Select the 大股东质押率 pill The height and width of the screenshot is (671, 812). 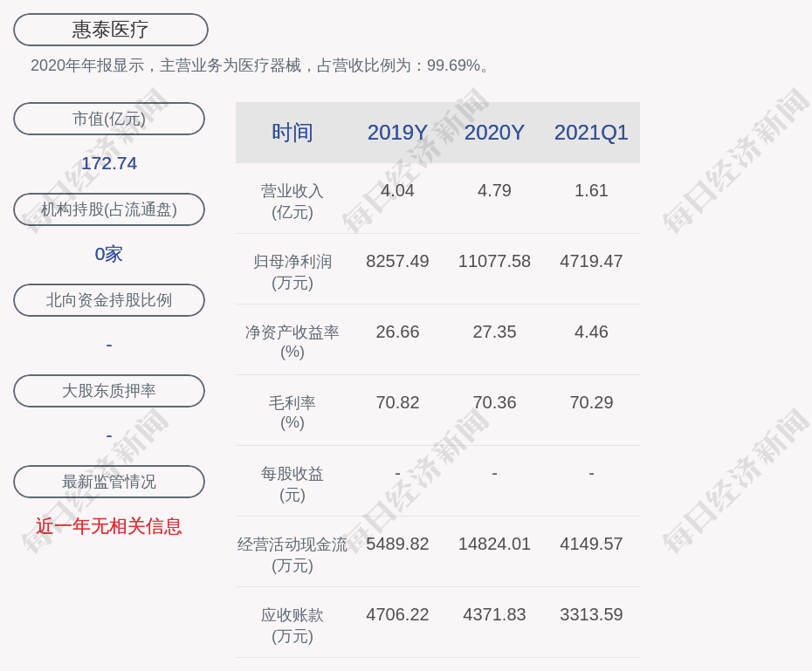tap(109, 391)
